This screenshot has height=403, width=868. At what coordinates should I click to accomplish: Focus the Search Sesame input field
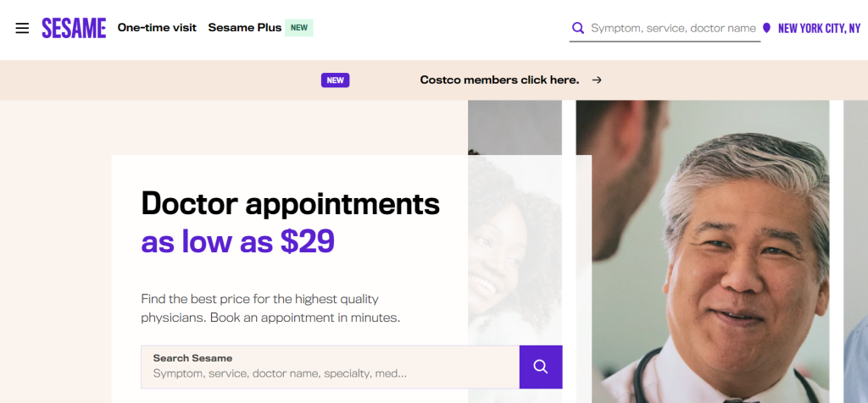331,373
